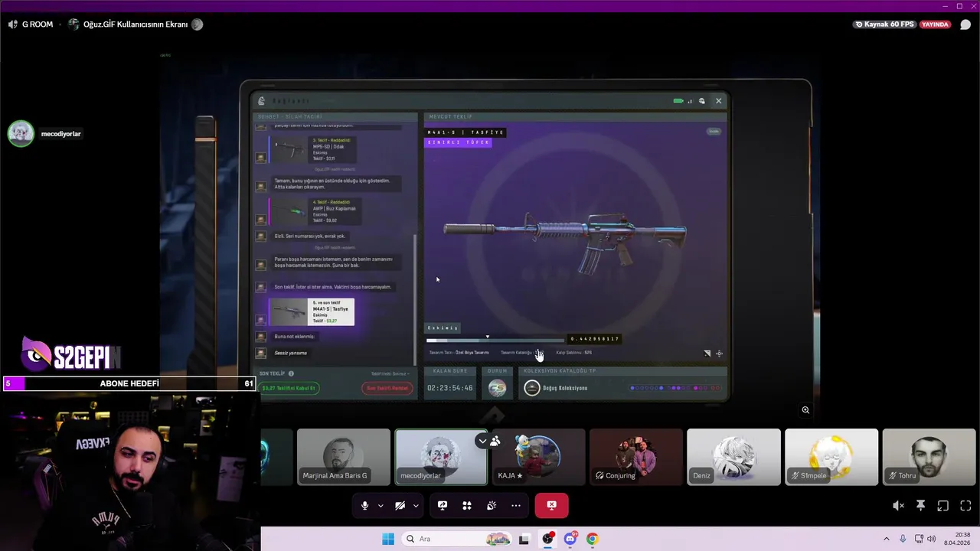Click the Kalıp Şablonu : 526 text
The image size is (980, 551).
tap(574, 353)
